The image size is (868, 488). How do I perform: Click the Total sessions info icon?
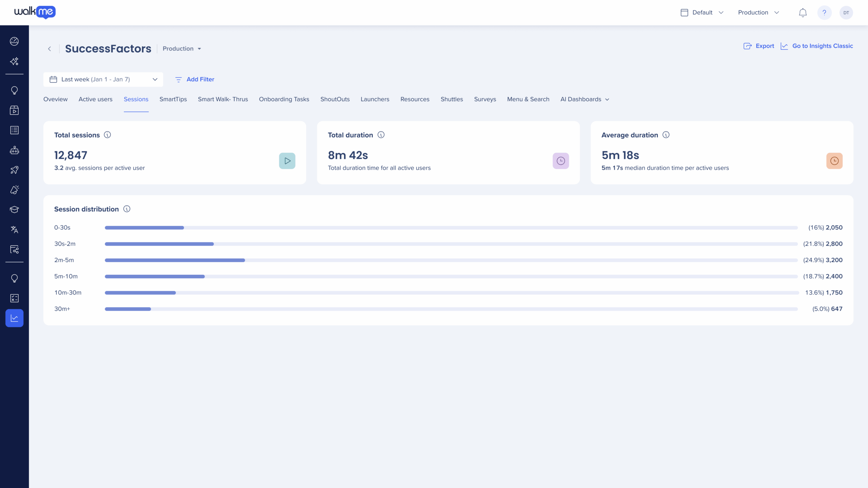point(107,135)
